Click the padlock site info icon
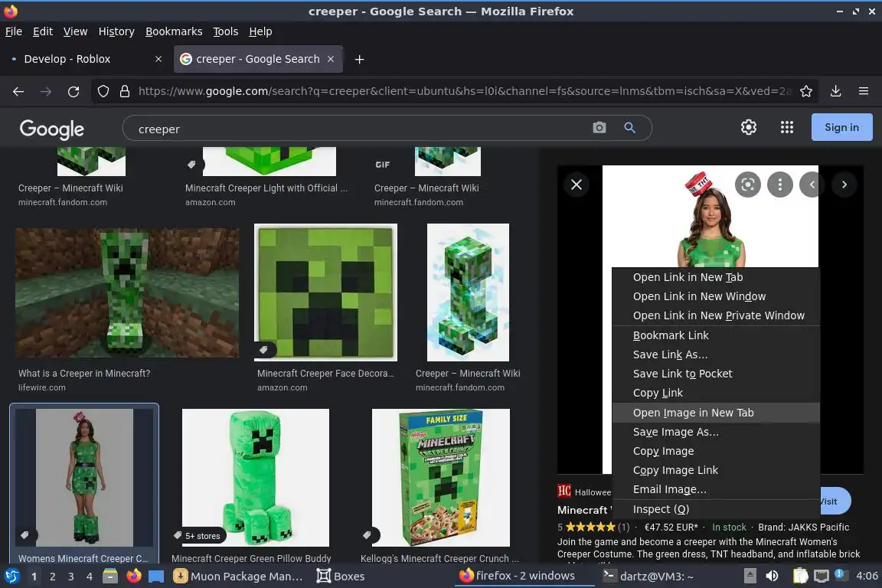Image resolution: width=882 pixels, height=588 pixels. click(x=125, y=91)
